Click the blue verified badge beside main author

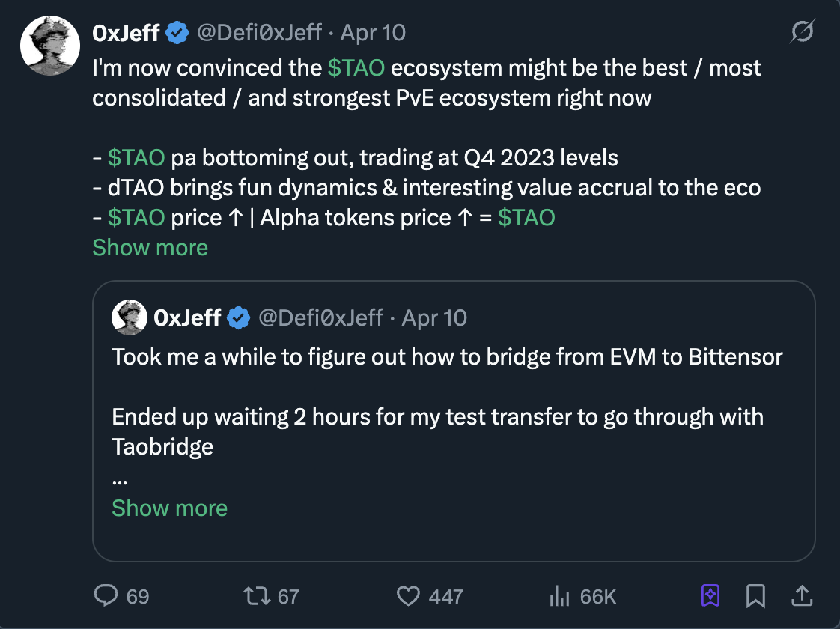[x=177, y=33]
